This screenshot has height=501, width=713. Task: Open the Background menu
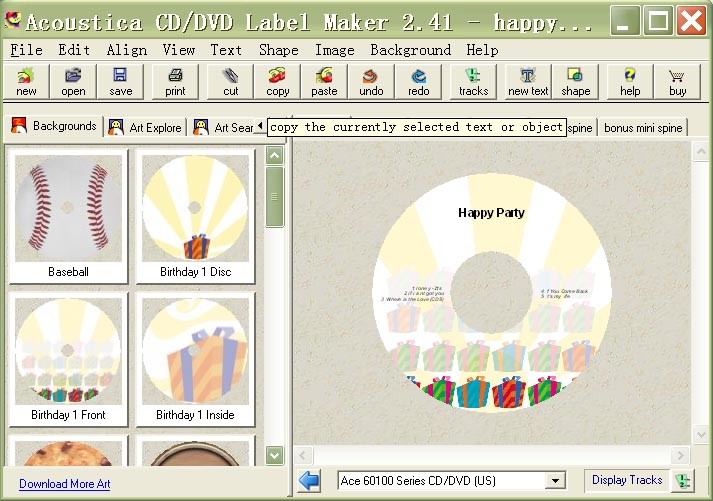point(412,50)
